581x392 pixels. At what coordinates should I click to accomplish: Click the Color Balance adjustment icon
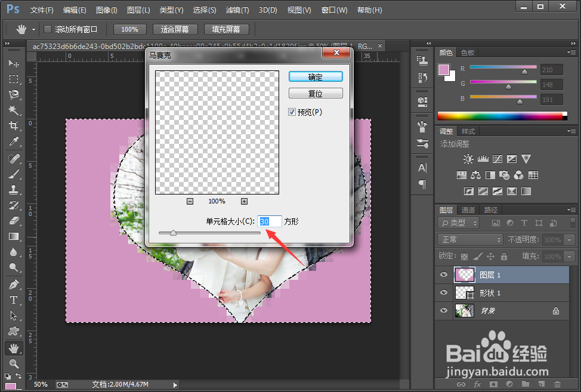point(475,175)
